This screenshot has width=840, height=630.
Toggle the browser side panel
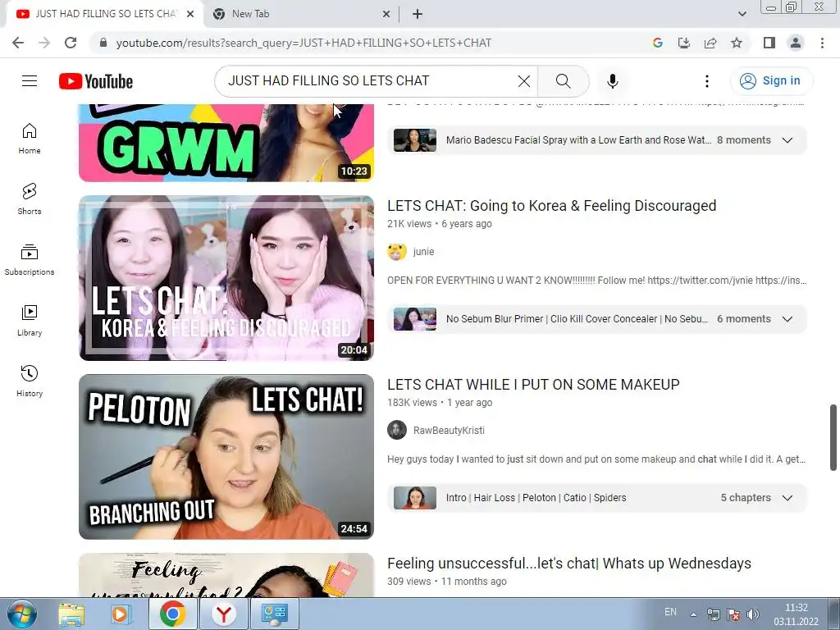(x=769, y=43)
